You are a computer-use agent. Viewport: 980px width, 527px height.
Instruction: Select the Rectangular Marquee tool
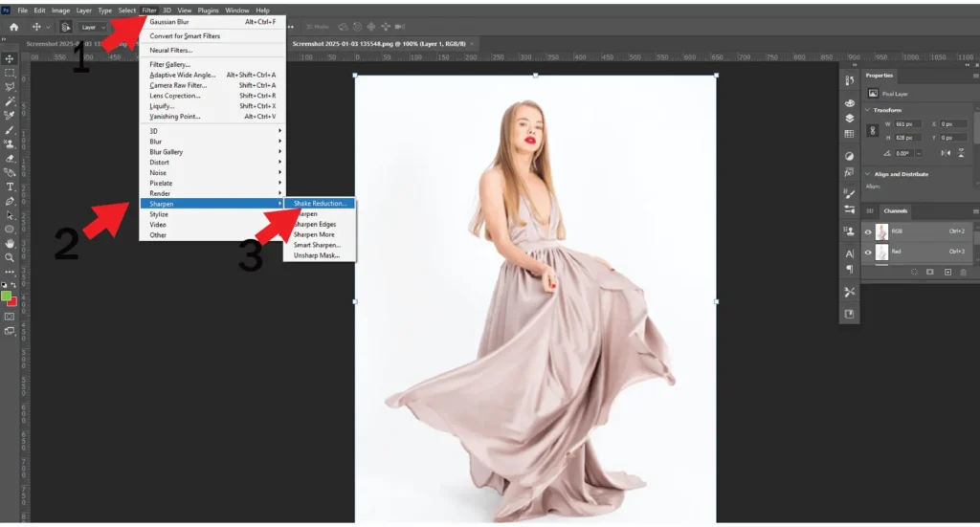(x=10, y=73)
